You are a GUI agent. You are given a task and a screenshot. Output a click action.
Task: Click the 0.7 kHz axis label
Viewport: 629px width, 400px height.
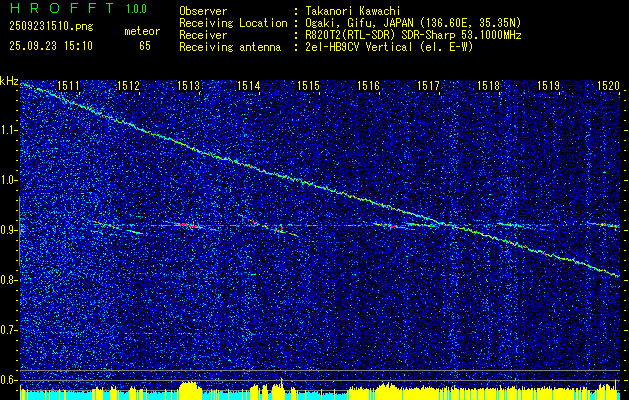pyautogui.click(x=9, y=330)
